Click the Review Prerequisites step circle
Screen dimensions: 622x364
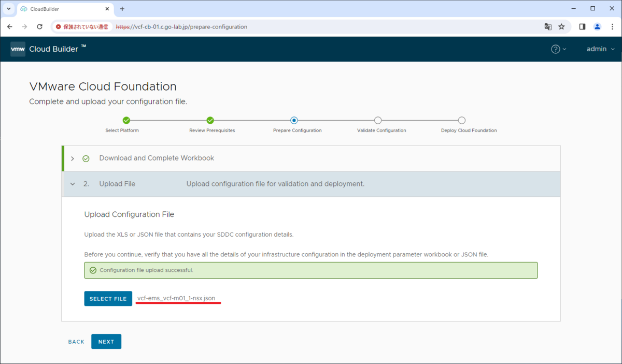coord(210,120)
